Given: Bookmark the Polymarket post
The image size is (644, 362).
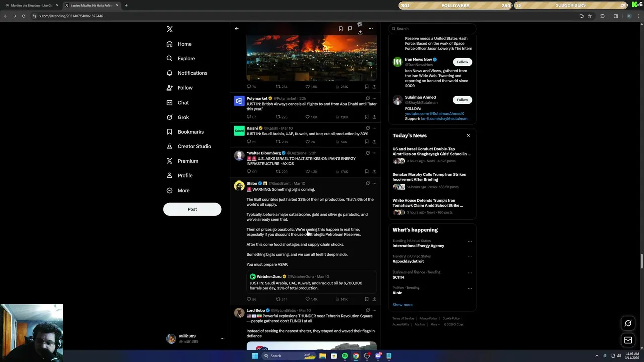Looking at the screenshot, I should pyautogui.click(x=366, y=117).
